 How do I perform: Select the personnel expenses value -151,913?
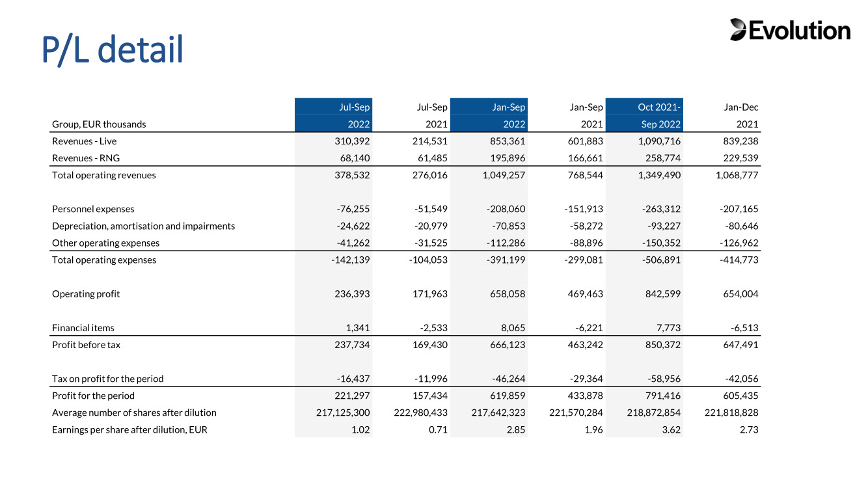pos(584,209)
